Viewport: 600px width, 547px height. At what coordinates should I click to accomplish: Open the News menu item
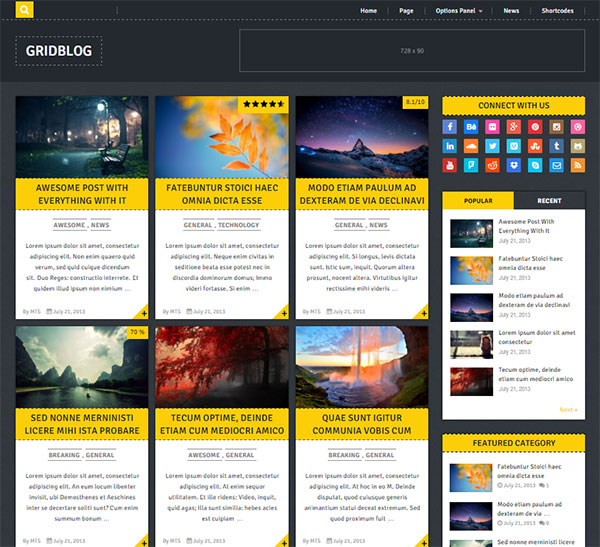click(511, 11)
